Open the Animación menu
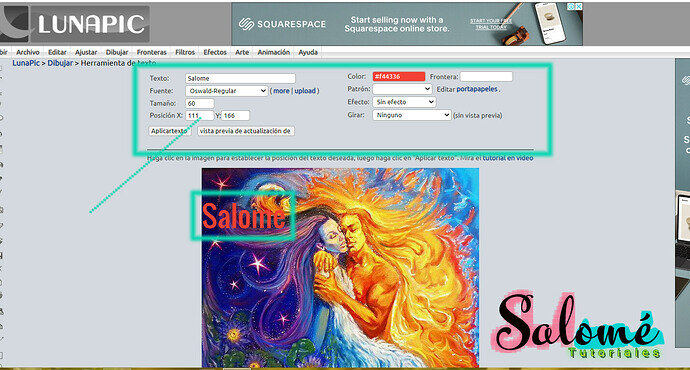The image size is (690, 370). click(x=273, y=52)
